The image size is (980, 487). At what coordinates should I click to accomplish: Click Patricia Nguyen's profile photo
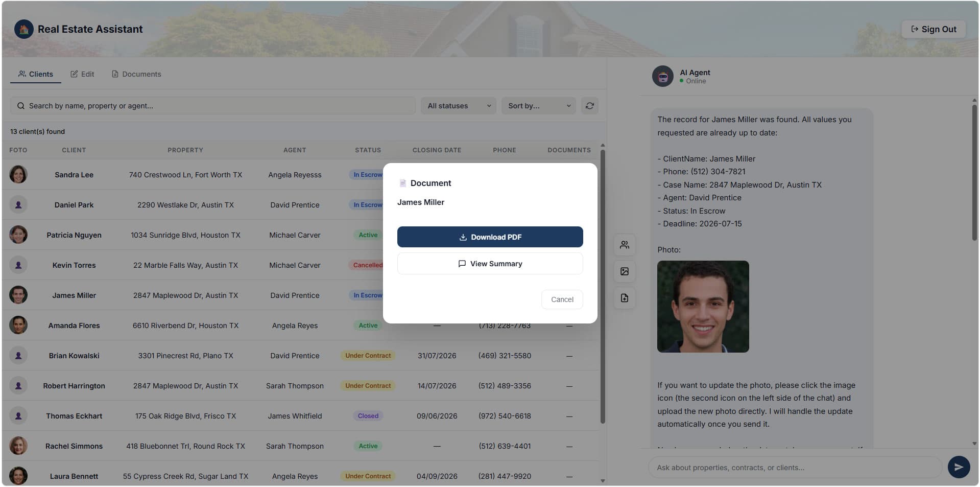(18, 235)
